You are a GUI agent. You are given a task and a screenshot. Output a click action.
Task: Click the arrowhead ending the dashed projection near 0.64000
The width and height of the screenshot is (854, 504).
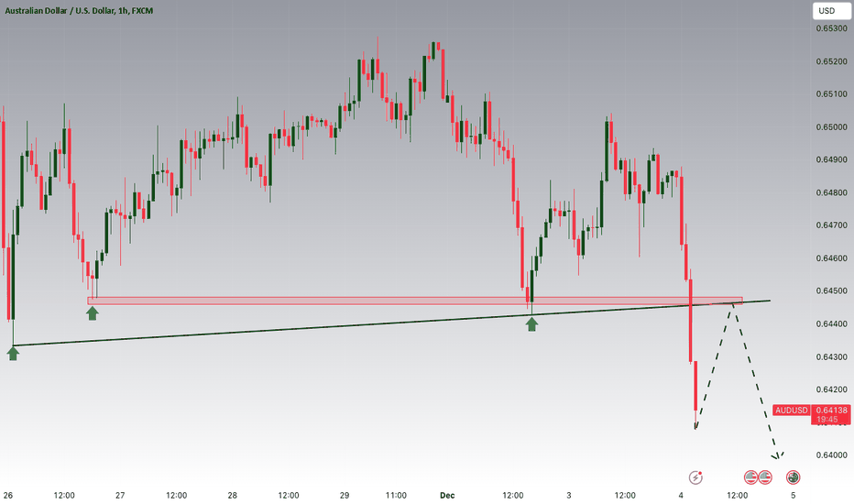click(x=780, y=455)
